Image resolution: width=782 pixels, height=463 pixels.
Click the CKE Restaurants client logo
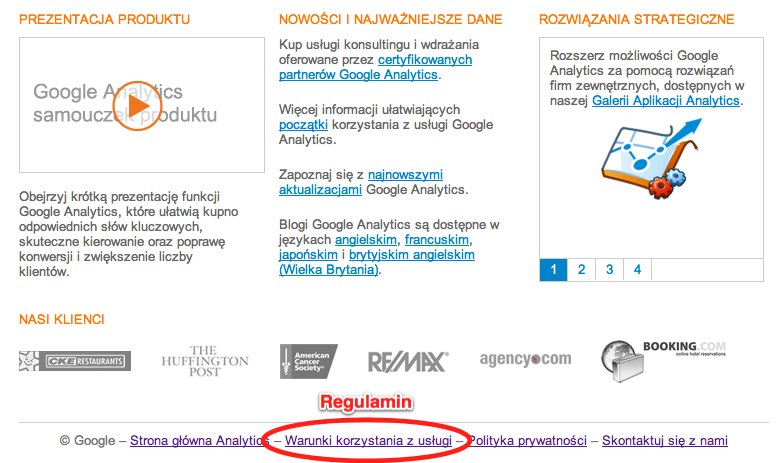pos(75,361)
